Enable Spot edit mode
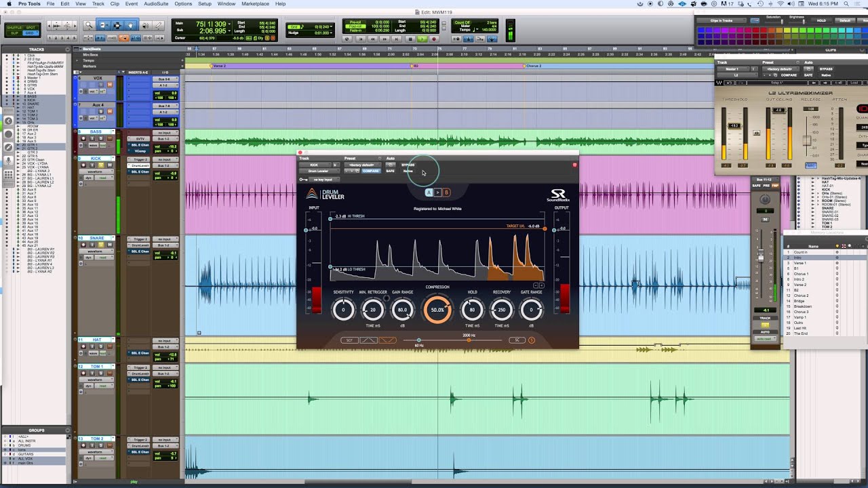The image size is (868, 488). pyautogui.click(x=31, y=28)
